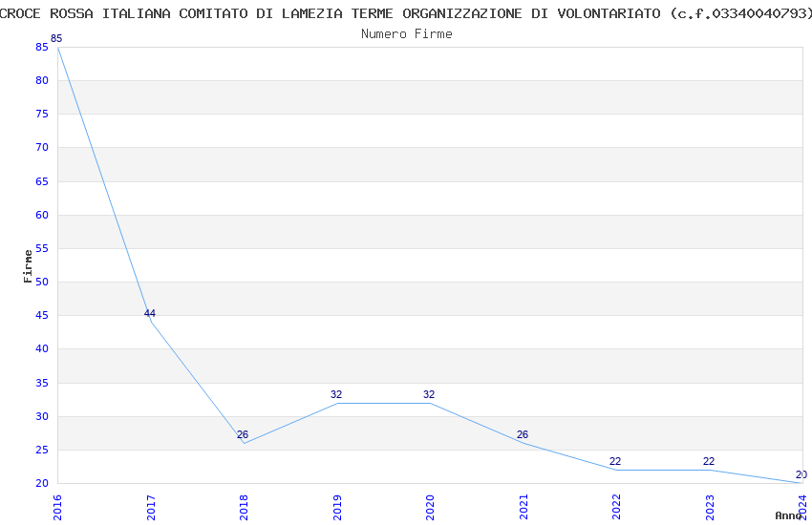Click the x-axis year 2020
The width and height of the screenshot is (812, 525).
coord(430,508)
